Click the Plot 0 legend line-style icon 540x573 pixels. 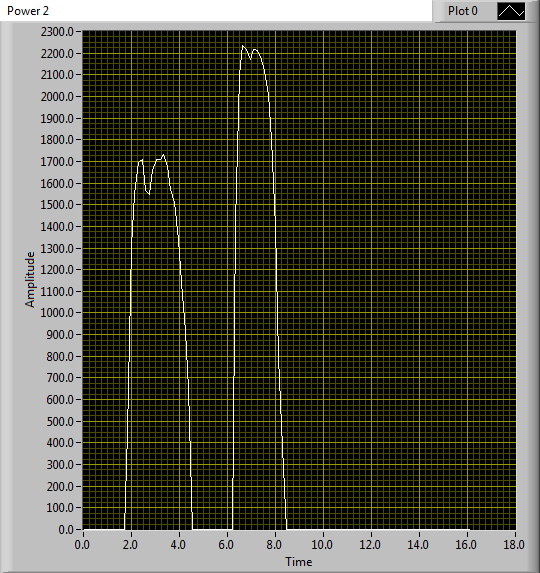[x=511, y=11]
